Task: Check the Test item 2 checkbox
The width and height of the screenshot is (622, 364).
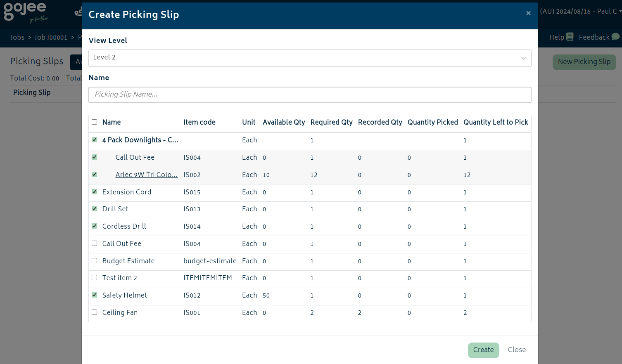Action: pyautogui.click(x=95, y=278)
